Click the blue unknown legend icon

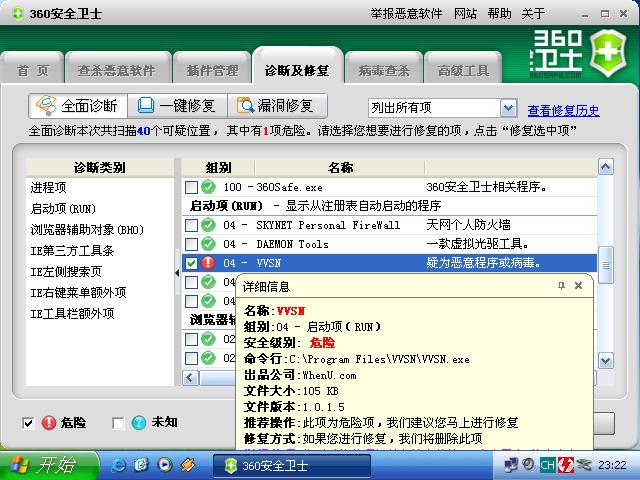click(139, 422)
